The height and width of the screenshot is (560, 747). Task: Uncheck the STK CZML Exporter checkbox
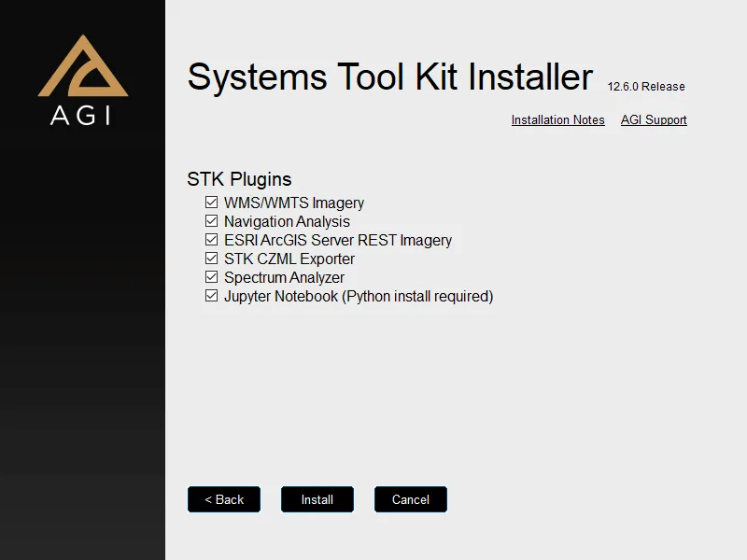click(212, 259)
